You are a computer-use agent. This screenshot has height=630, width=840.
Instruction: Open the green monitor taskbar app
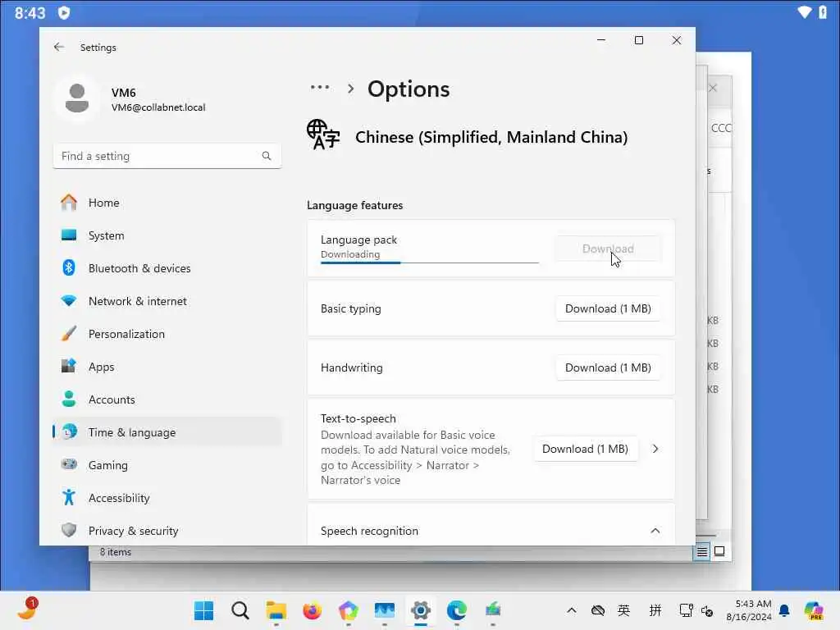493,610
